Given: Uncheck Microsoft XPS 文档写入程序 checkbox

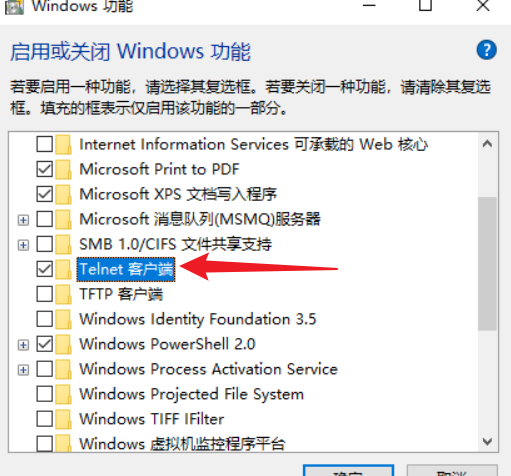Looking at the screenshot, I should tap(45, 194).
